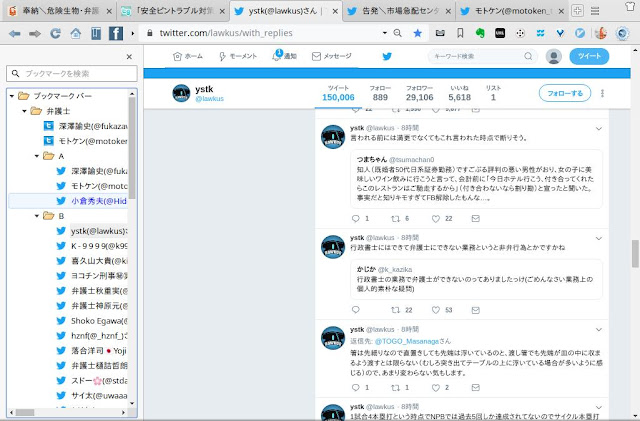The image size is (640, 421).
Task: Click the bookmark ribbon extension icon
Action: 460,33
